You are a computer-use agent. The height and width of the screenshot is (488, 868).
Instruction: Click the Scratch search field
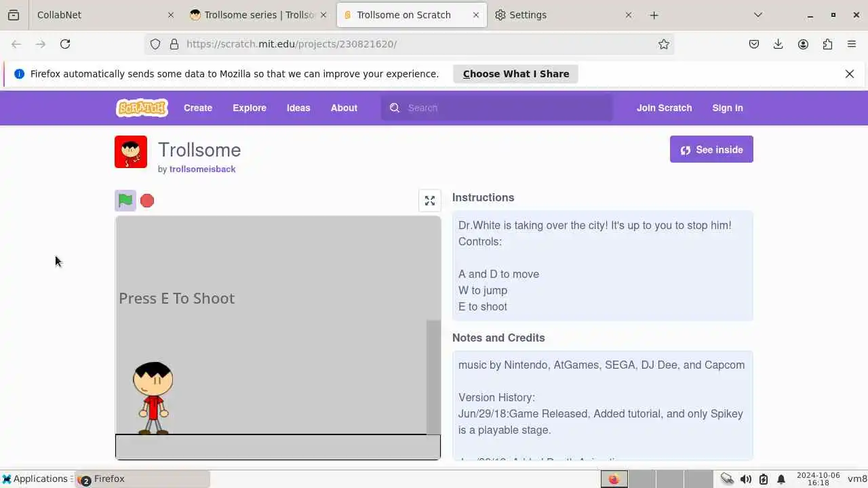coord(497,108)
